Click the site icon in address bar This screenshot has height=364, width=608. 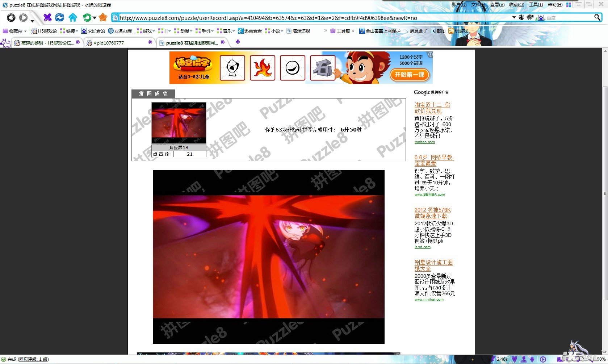coord(116,17)
